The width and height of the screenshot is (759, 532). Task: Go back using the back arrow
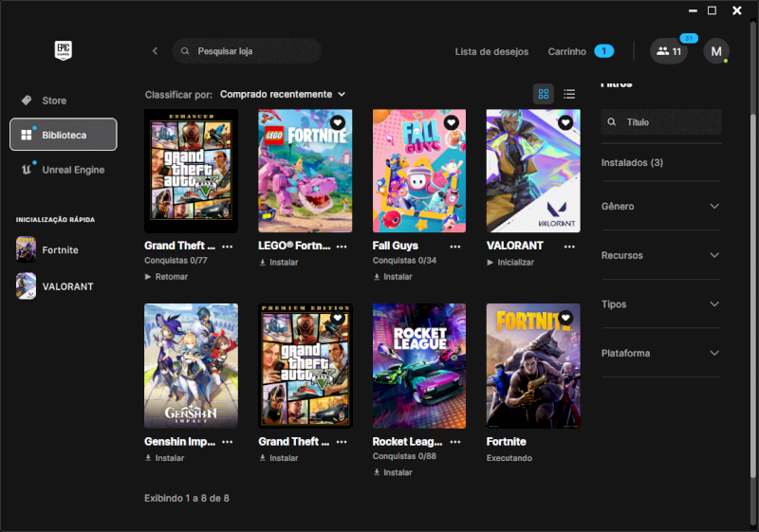pyautogui.click(x=155, y=51)
